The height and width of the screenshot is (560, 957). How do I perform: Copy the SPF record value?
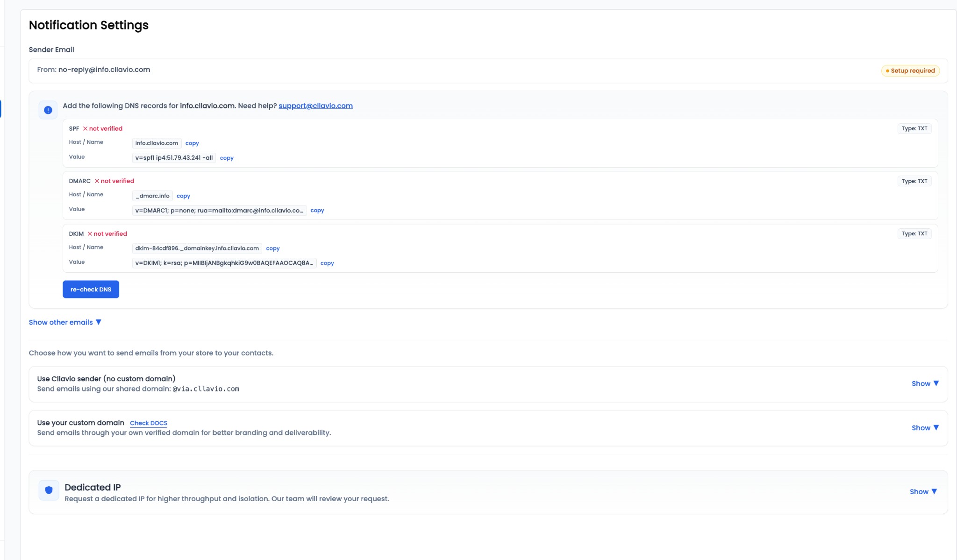(226, 158)
